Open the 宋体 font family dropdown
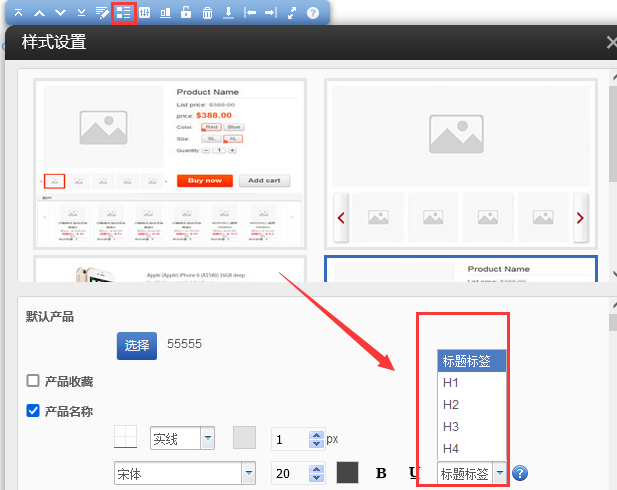Image resolution: width=617 pixels, height=490 pixels. (x=246, y=473)
